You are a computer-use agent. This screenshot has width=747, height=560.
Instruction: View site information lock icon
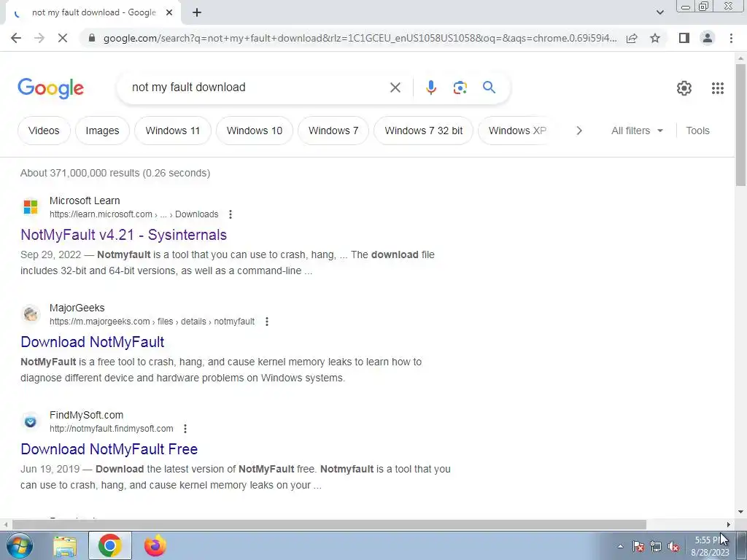[92, 38]
